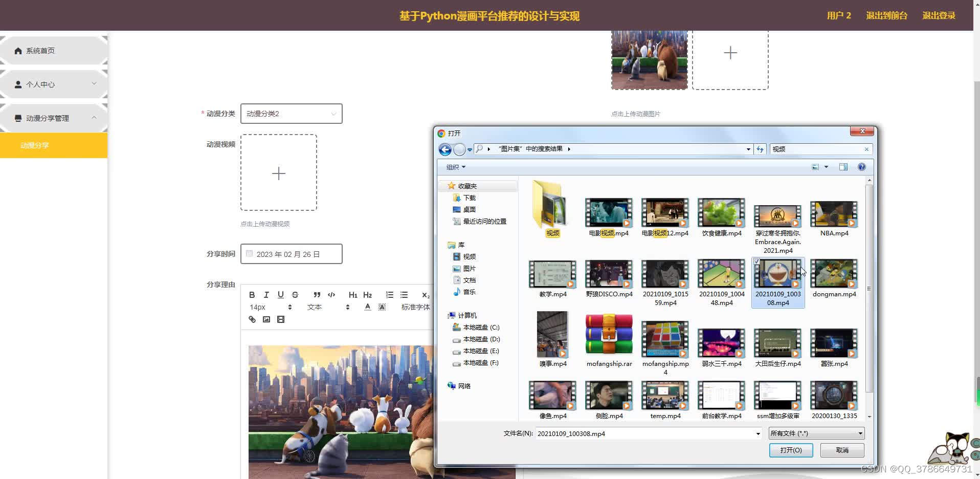The image size is (980, 479).
Task: Open the 所有文件 file type dropdown
Action: [816, 433]
